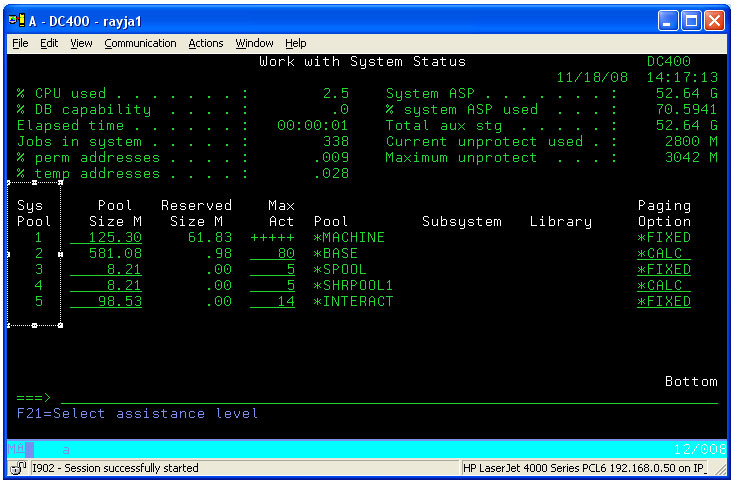This screenshot has height=482, width=734.
Task: Maximize the DC400 session window
Action: pos(691,19)
